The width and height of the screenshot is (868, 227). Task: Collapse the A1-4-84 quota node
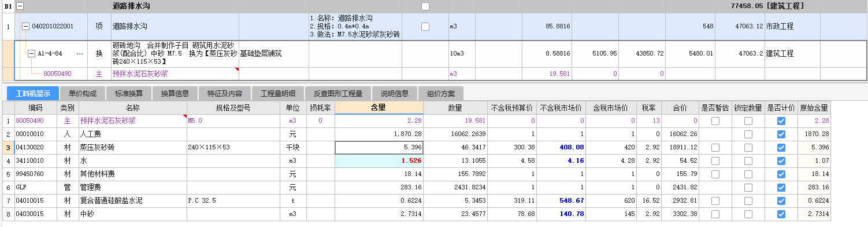pos(32,53)
